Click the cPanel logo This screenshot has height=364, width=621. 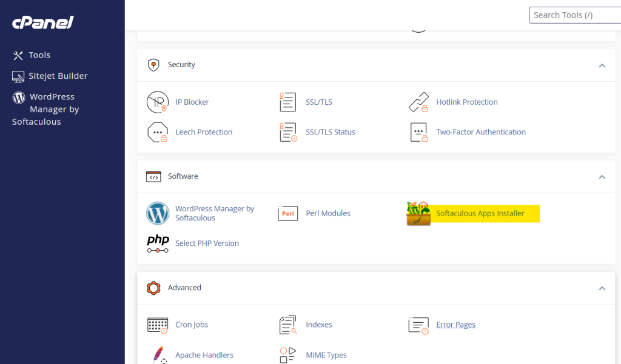pos(42,22)
